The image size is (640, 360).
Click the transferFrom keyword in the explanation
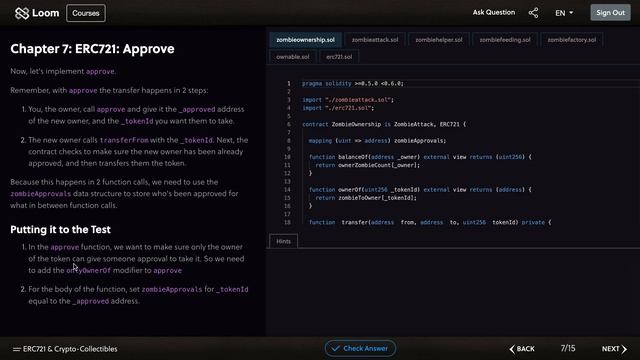[124, 140]
